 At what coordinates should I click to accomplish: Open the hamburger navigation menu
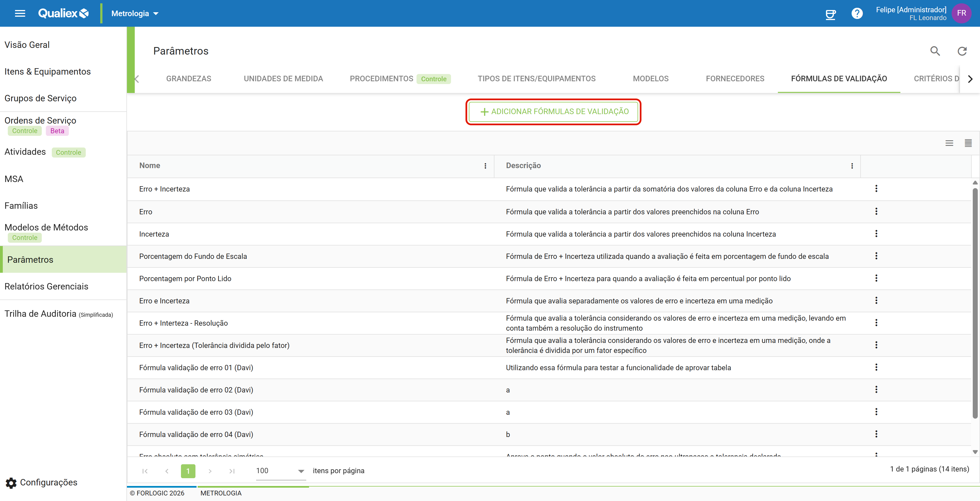[20, 13]
